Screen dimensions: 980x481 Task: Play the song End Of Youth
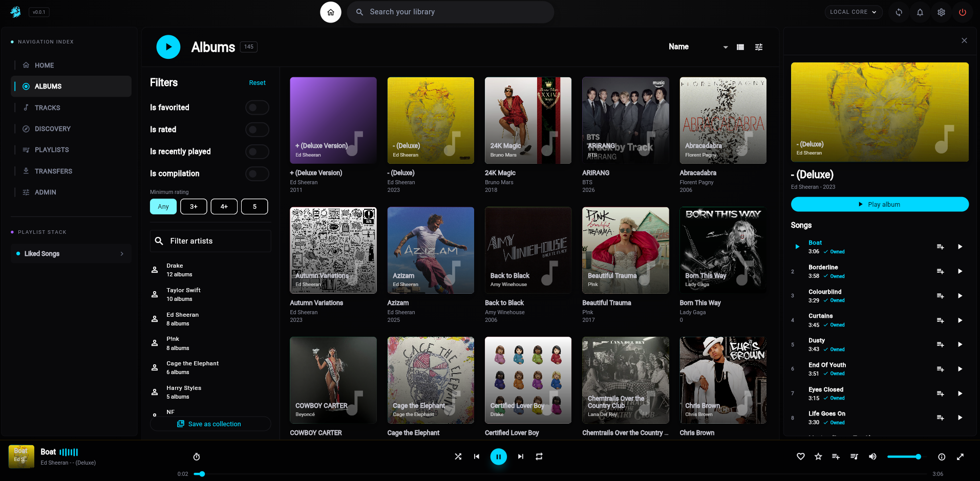click(x=960, y=369)
